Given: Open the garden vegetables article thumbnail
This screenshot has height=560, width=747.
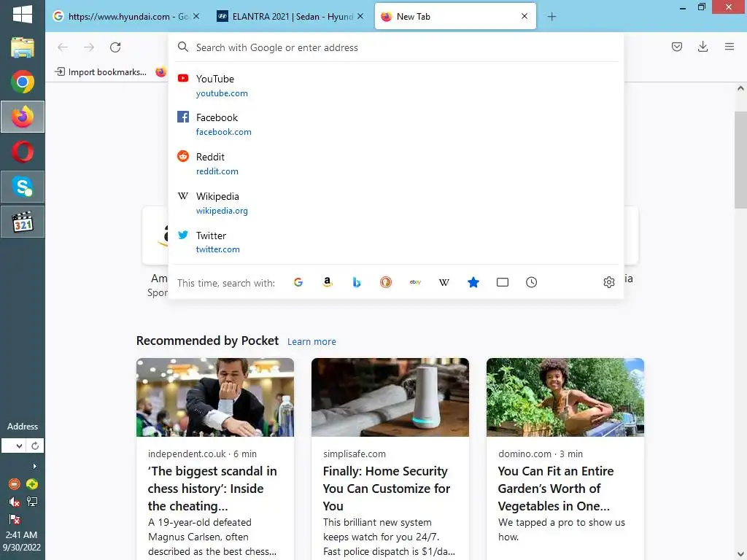Looking at the screenshot, I should tap(565, 397).
